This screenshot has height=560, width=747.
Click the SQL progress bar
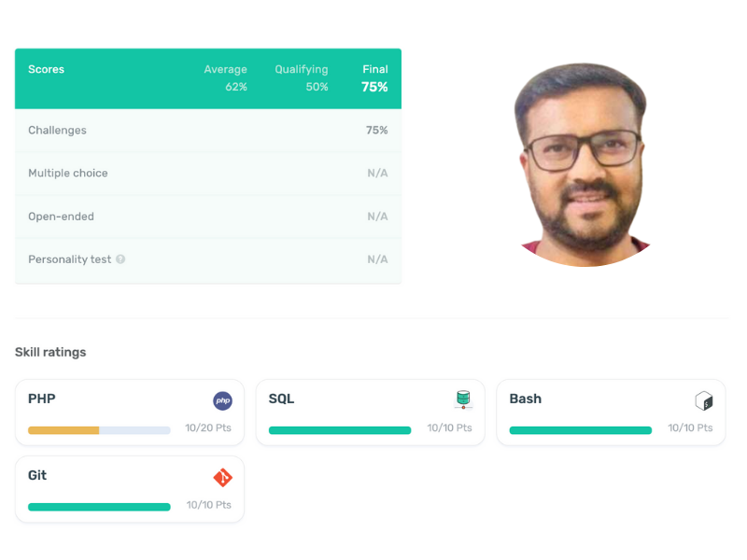(x=340, y=430)
